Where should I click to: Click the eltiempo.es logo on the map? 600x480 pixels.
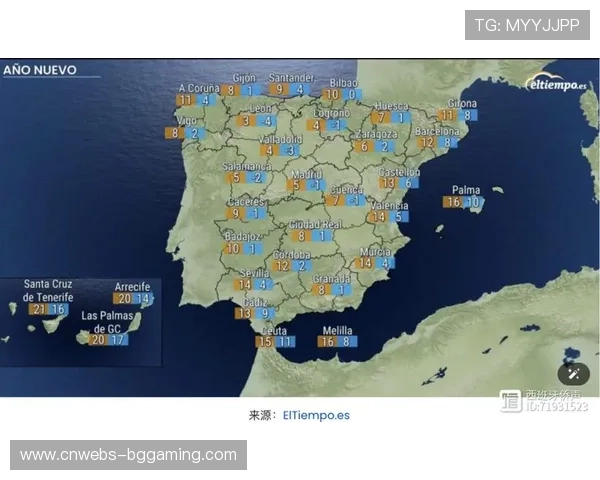556,84
